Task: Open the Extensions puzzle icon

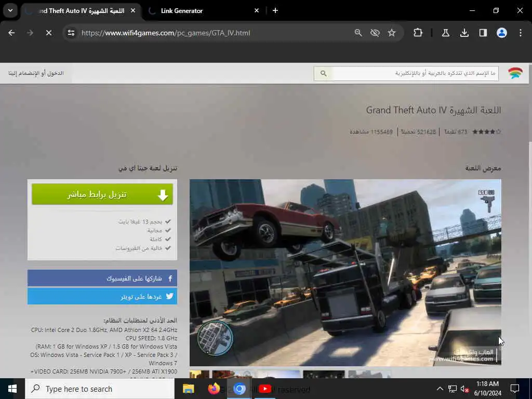Action: pos(418,33)
